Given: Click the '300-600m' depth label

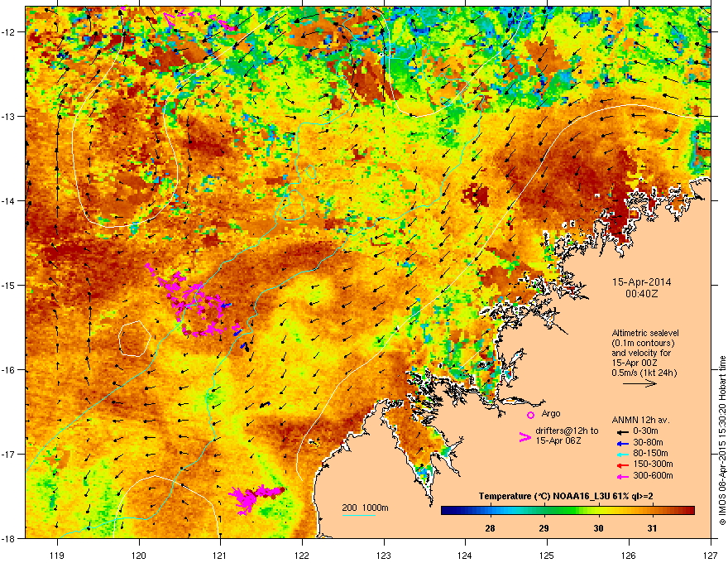Looking at the screenshot, I should (x=653, y=476).
